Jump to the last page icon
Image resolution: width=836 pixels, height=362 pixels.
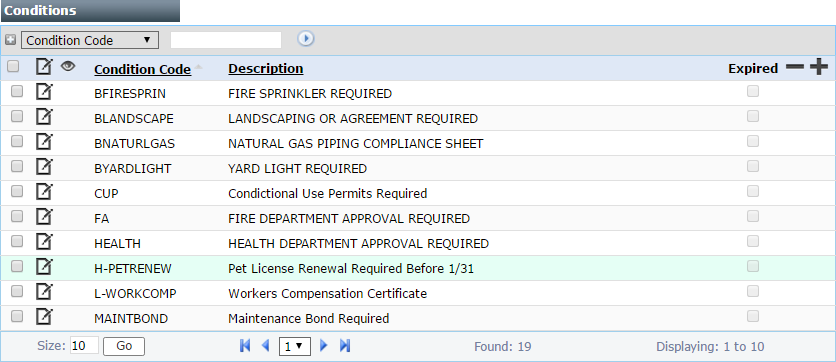click(345, 346)
